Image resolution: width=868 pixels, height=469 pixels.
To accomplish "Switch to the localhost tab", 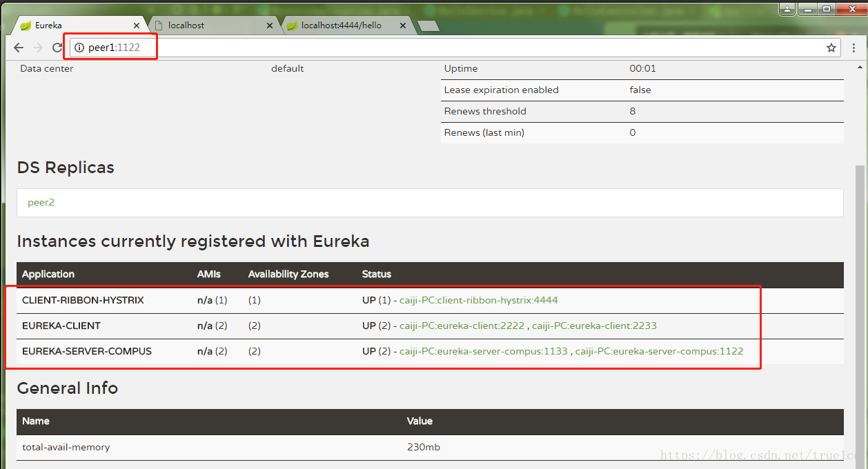I will [x=213, y=26].
